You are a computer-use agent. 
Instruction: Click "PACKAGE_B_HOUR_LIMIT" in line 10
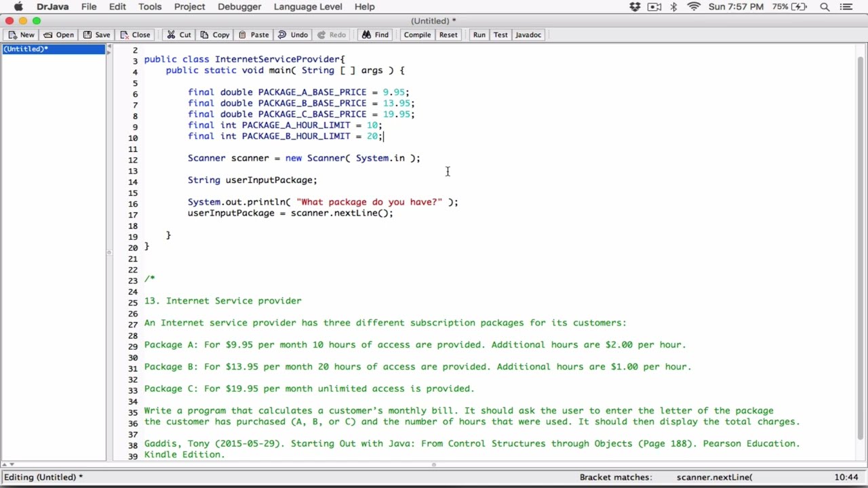(x=296, y=136)
